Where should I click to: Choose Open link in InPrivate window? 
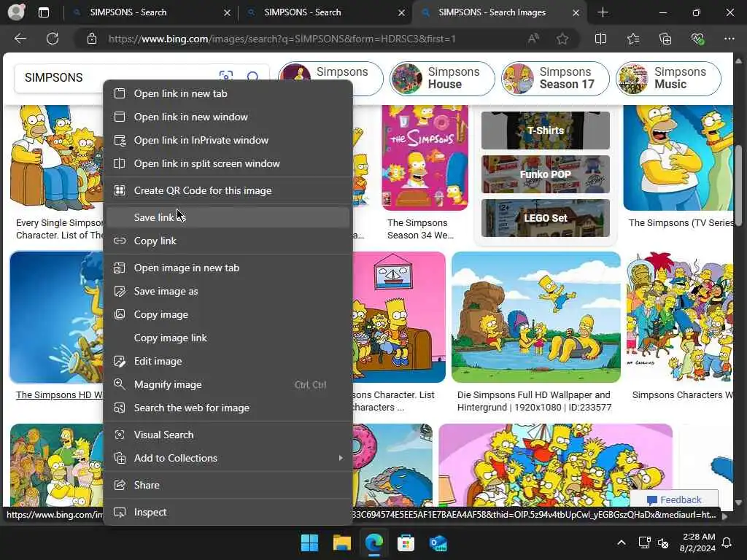[228, 140]
